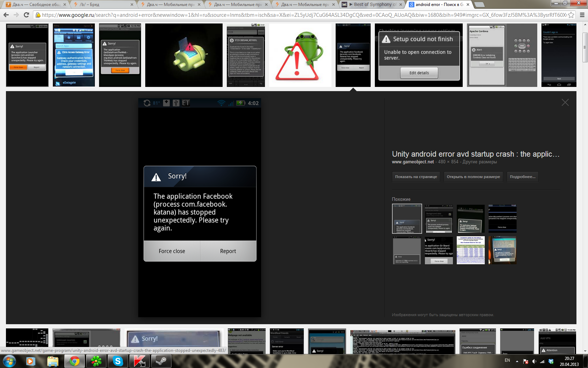Close the 'android error' tab
Screen dimensions: 588x368
(468, 5)
